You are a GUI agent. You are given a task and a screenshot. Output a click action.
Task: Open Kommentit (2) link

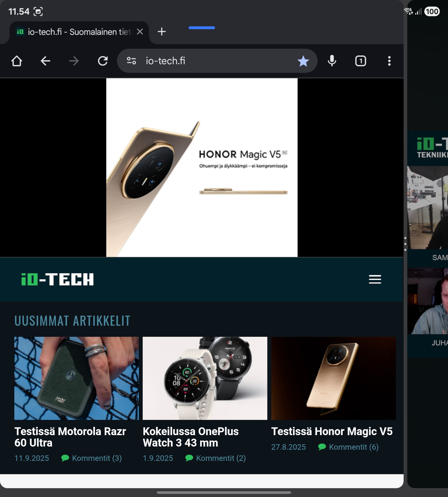coord(221,458)
